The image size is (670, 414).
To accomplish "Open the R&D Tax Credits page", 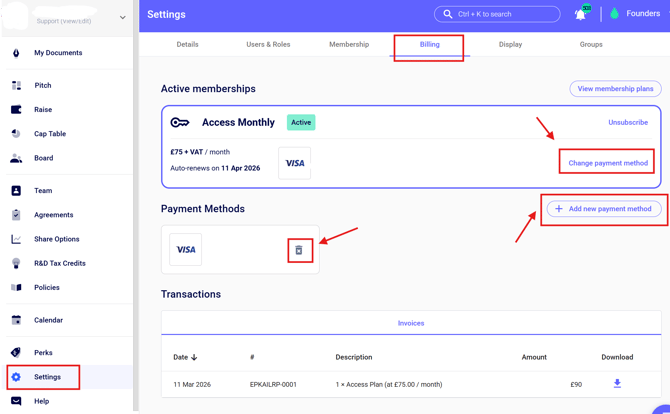I will coord(60,263).
